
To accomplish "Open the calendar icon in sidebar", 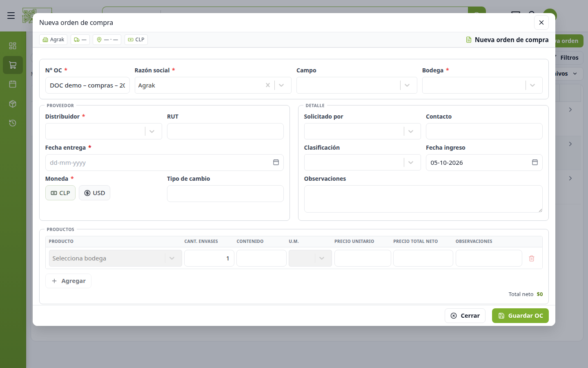I will coord(13,84).
